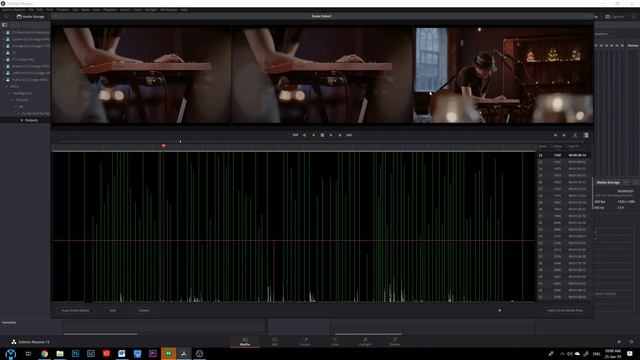This screenshot has width=640, height=360.
Task: Click the Delete cut button
Action: 144,310
